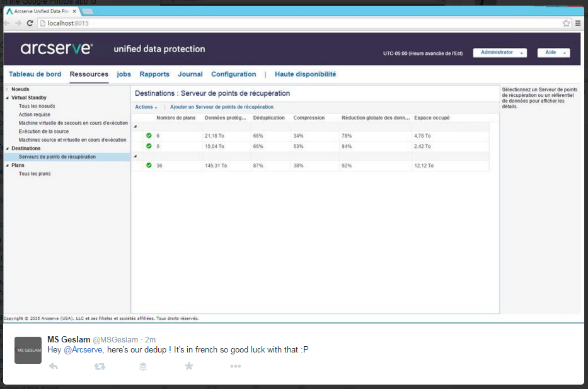
Task: Bookmark page with star icon
Action: [566, 23]
